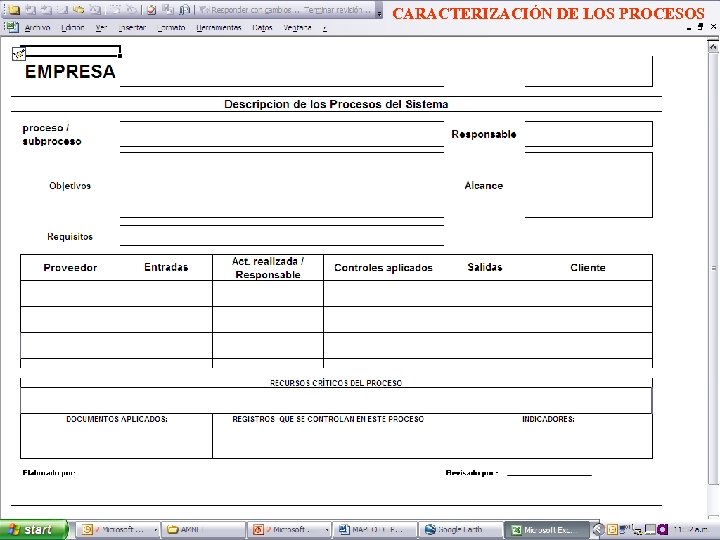Click the Excel workbook icon beside Archivo
Image resolution: width=720 pixels, height=540 pixels.
point(11,28)
